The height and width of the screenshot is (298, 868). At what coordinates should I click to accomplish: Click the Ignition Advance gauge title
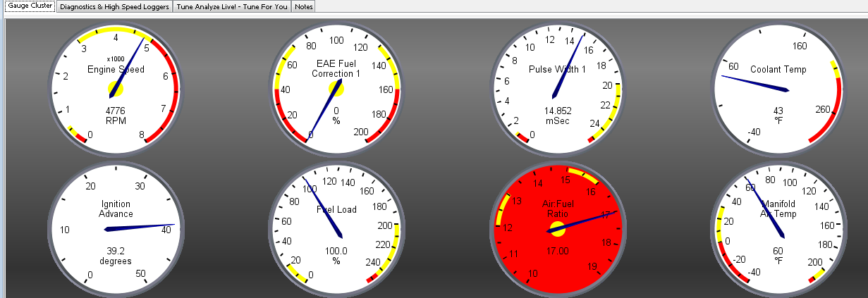click(116, 209)
